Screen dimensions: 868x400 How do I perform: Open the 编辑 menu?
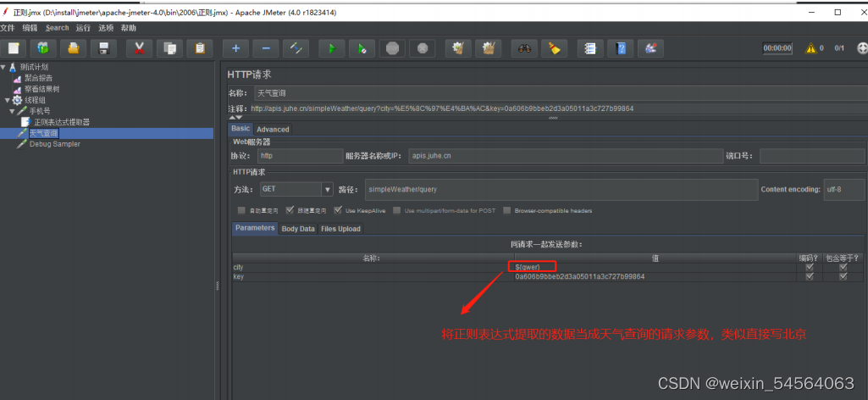(30, 28)
